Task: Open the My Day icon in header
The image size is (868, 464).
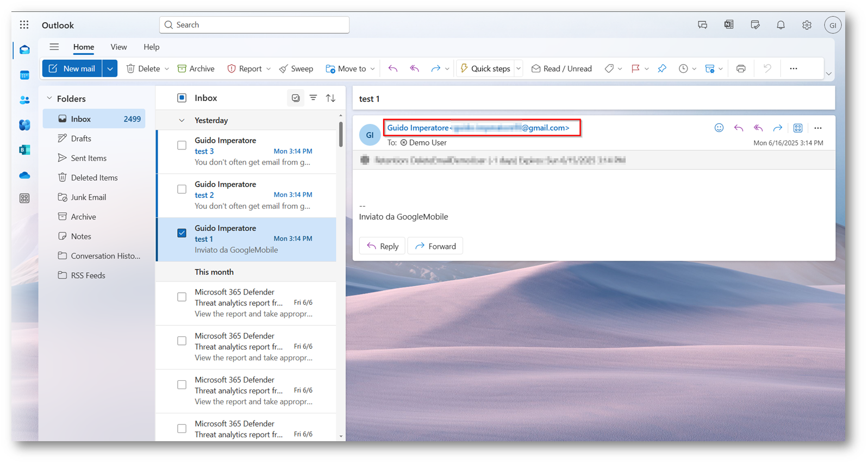Action: 755,25
